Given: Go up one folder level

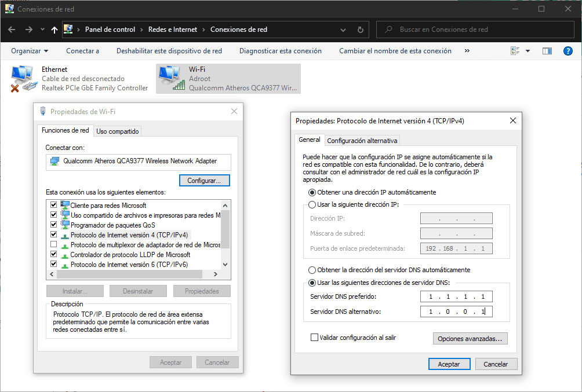Looking at the screenshot, I should [x=54, y=30].
